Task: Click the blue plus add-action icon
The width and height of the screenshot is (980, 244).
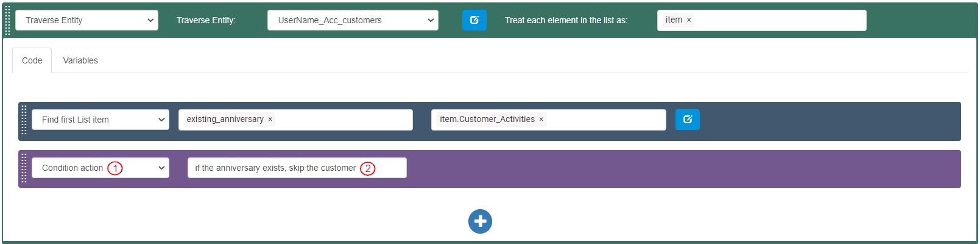Action: (x=480, y=221)
